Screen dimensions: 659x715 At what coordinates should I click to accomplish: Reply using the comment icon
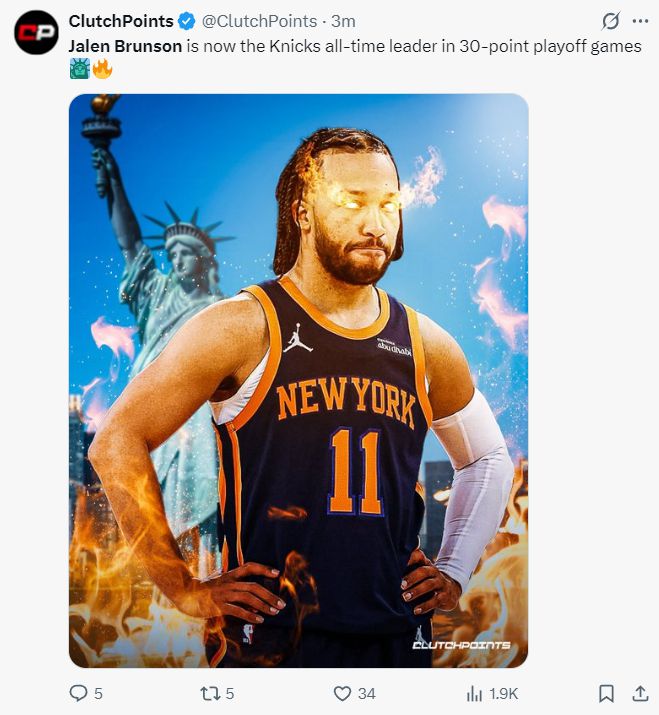pyautogui.click(x=78, y=693)
